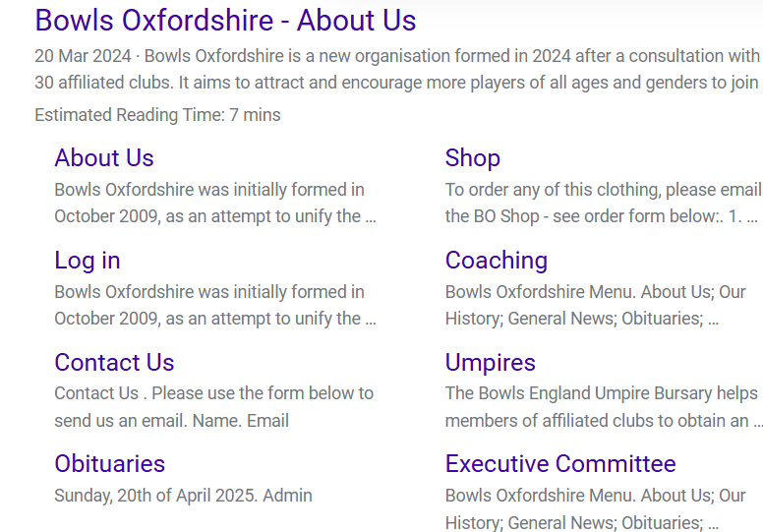Click the Umpire Bursary snippet text
Image resolution: width=763 pixels, height=532 pixels.
(602, 407)
